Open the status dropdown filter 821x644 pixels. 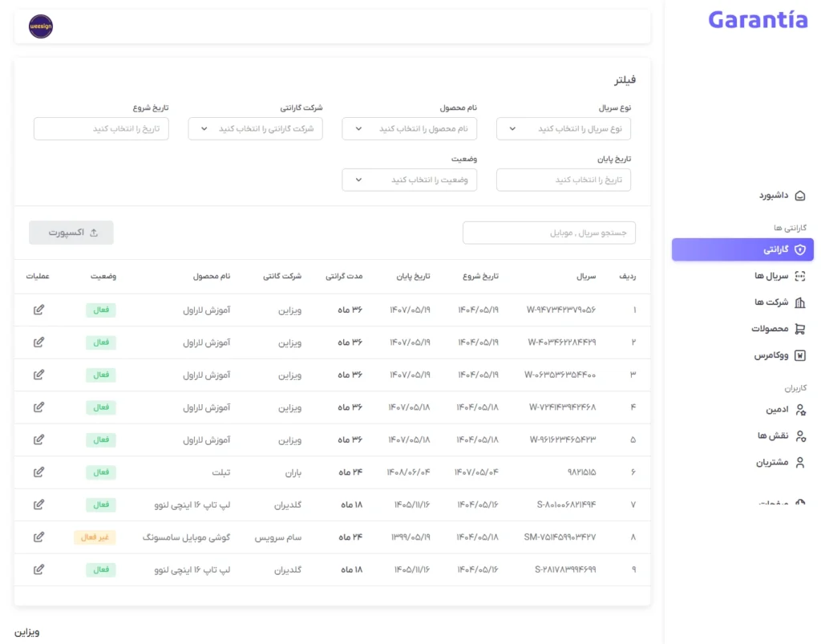pos(409,180)
